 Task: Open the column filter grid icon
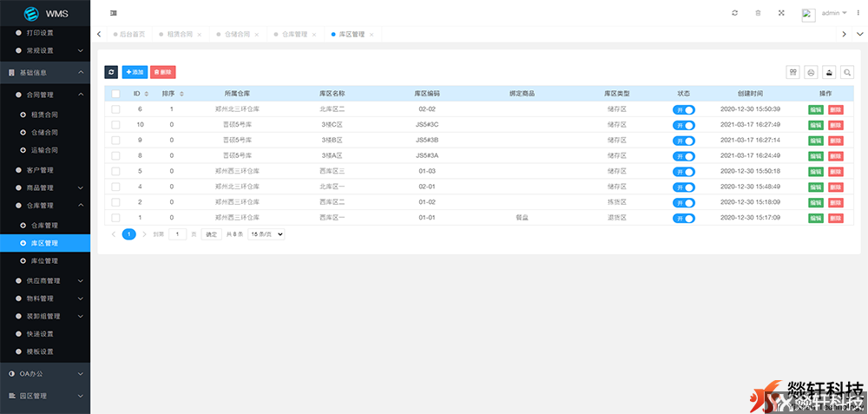(792, 73)
